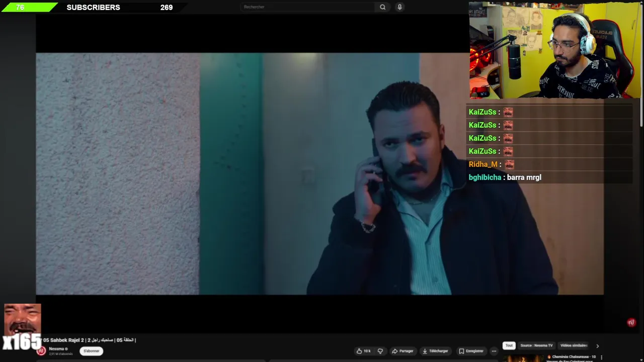Viewport: 644px width, 362px height.
Task: Open the Nessma channel name link
Action: point(56,349)
